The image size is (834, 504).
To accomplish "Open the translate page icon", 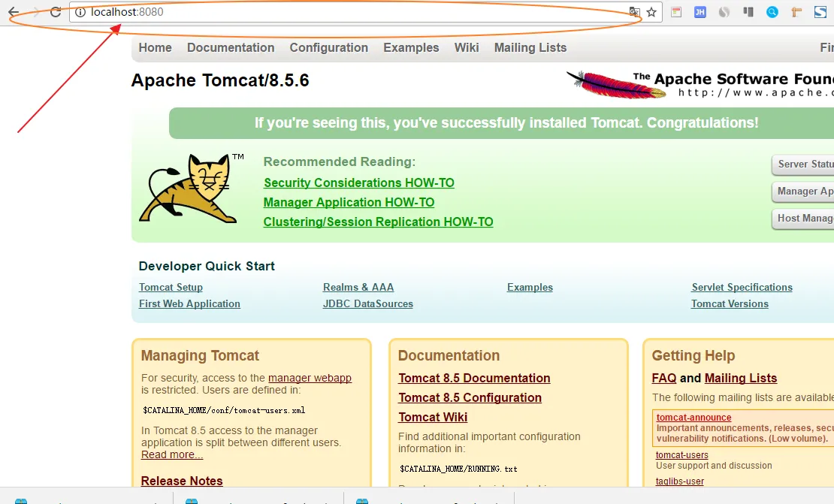I will pyautogui.click(x=634, y=12).
